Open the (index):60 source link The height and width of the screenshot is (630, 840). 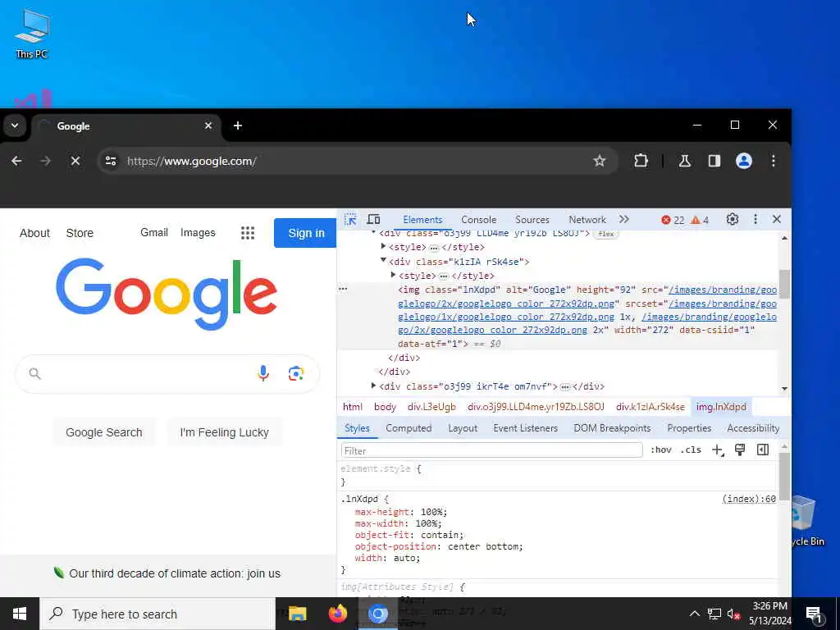click(748, 499)
